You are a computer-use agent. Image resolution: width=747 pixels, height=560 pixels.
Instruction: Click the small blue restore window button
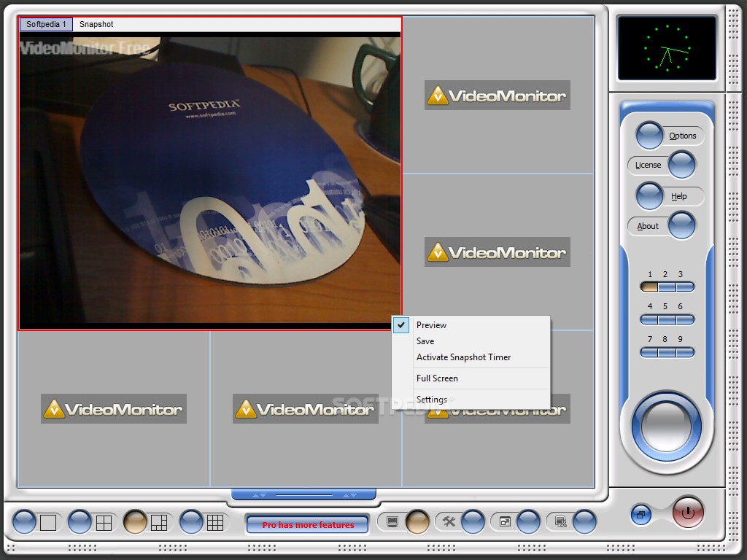pos(641,514)
